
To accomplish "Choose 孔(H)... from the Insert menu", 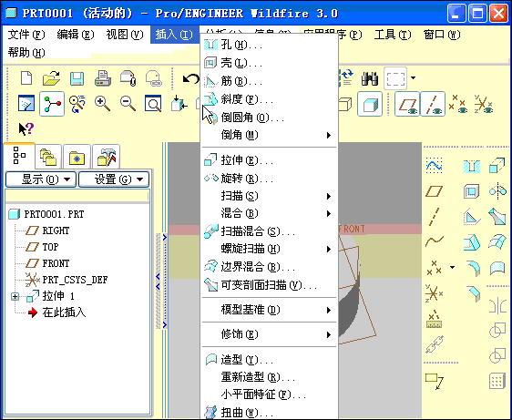I will (269, 45).
